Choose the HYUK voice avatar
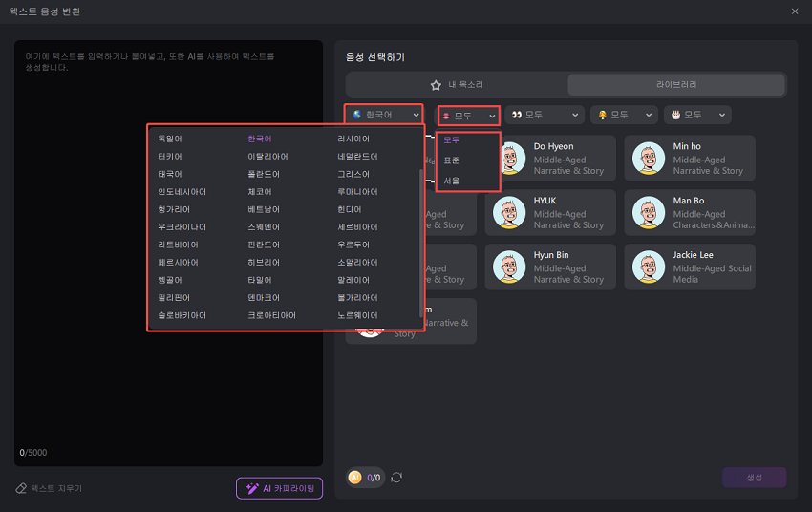812x512 pixels. (509, 212)
